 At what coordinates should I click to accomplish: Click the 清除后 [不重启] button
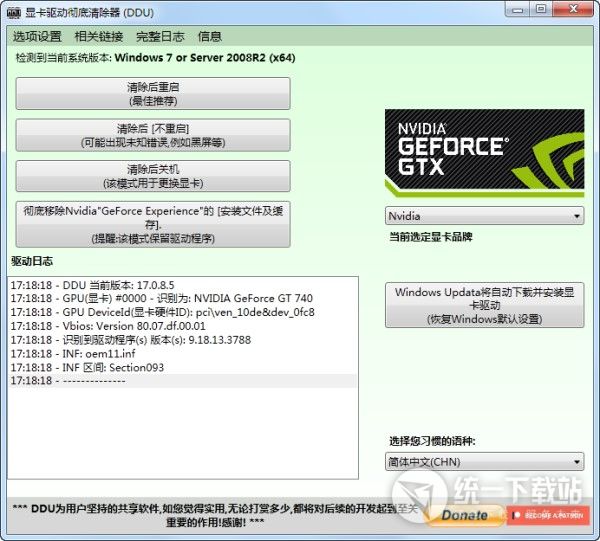153,135
